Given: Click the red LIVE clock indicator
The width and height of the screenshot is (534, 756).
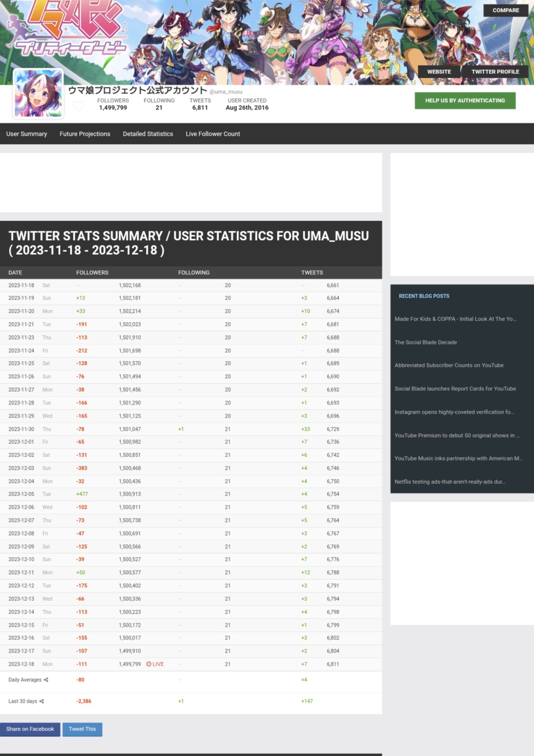Looking at the screenshot, I should (x=155, y=664).
